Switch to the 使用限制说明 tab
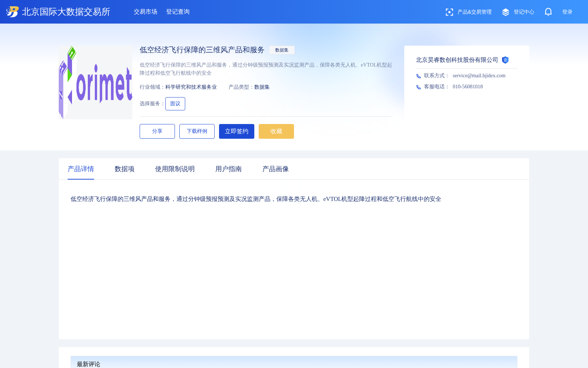 [175, 169]
